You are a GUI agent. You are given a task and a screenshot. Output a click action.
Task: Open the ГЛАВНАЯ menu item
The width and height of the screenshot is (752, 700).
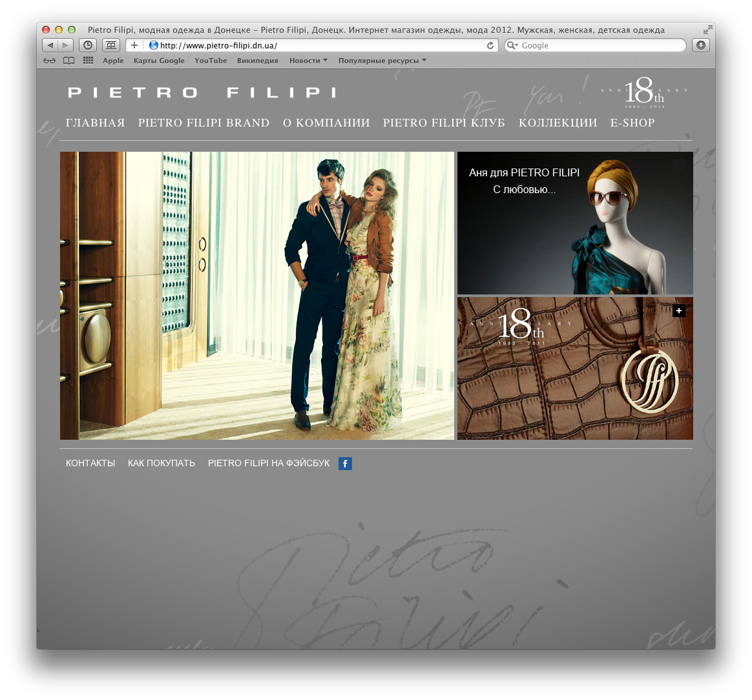(96, 123)
